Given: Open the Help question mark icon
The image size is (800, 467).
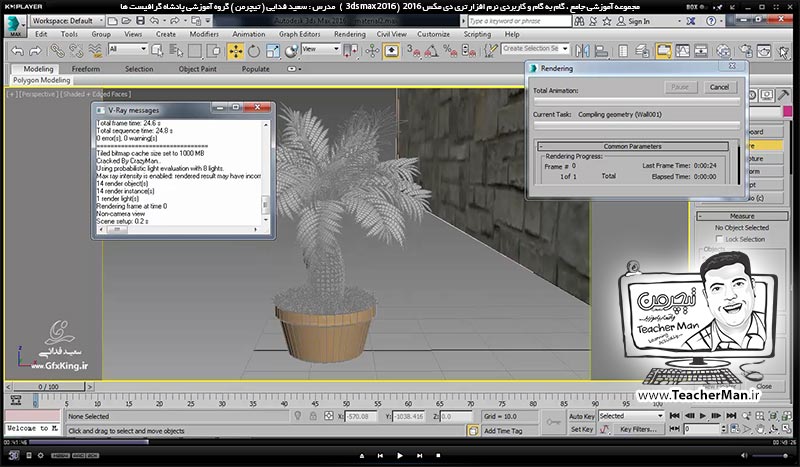Looking at the screenshot, I should pos(711,21).
